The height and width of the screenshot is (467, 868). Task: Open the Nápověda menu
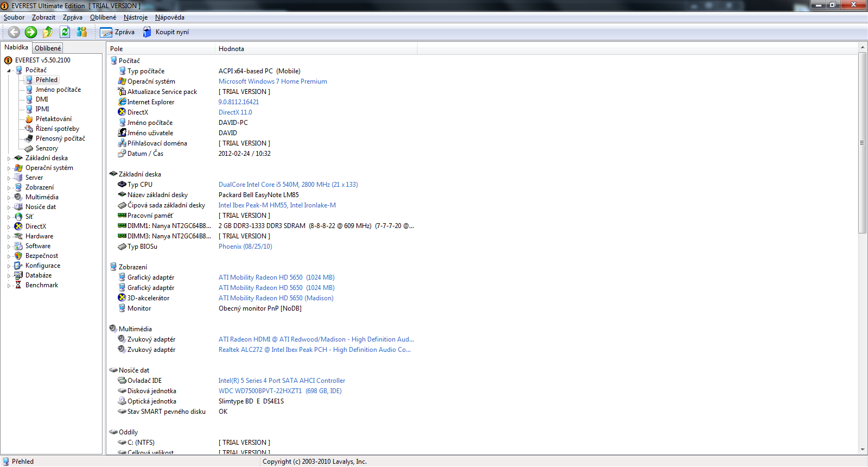[x=170, y=17]
